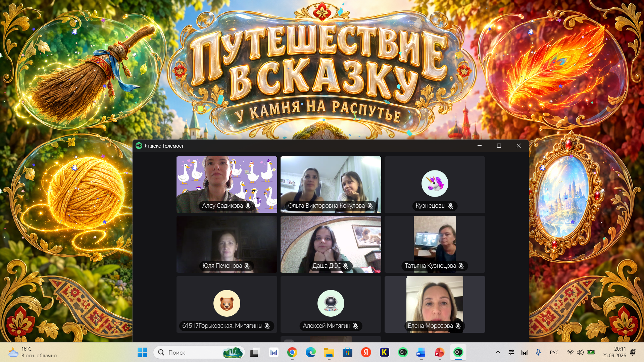
Task: Open clock and date 20:11 flyout
Action: click(614, 352)
